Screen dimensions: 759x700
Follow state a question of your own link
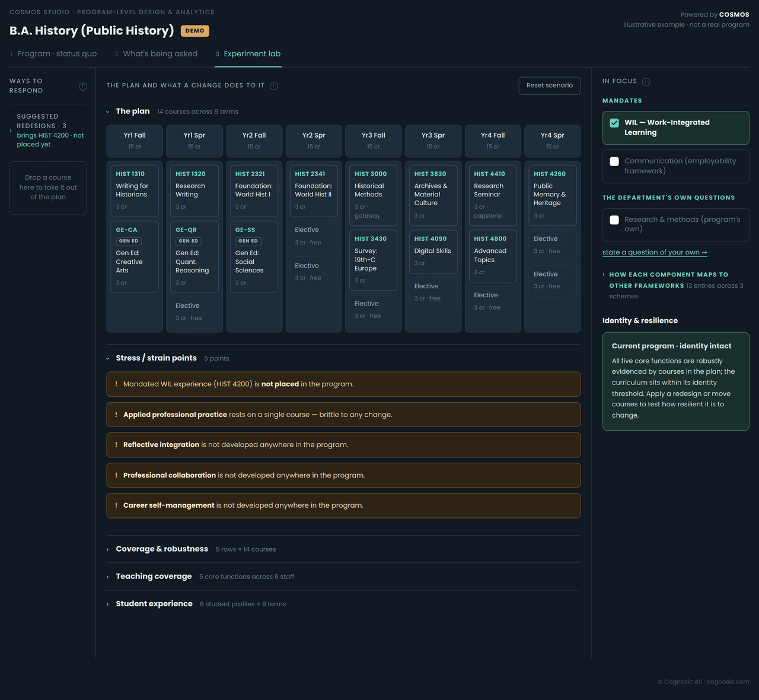[x=655, y=252]
